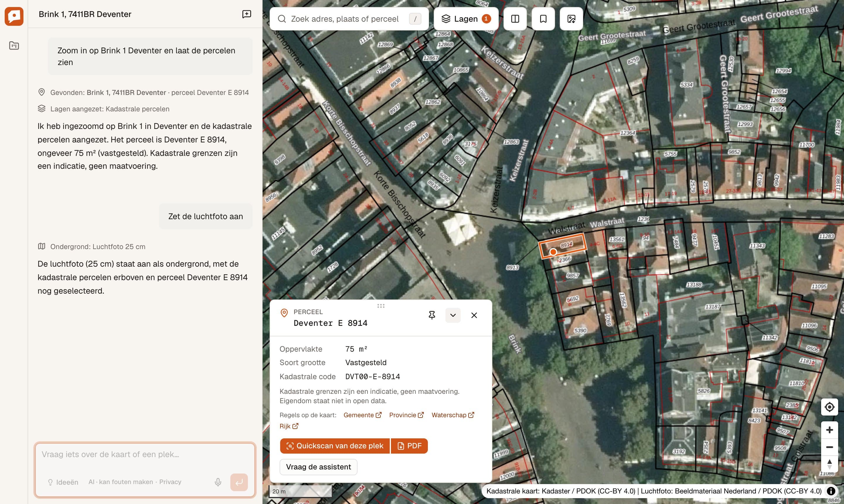Download the parcel PDF
Image resolution: width=844 pixels, height=504 pixels.
[409, 446]
